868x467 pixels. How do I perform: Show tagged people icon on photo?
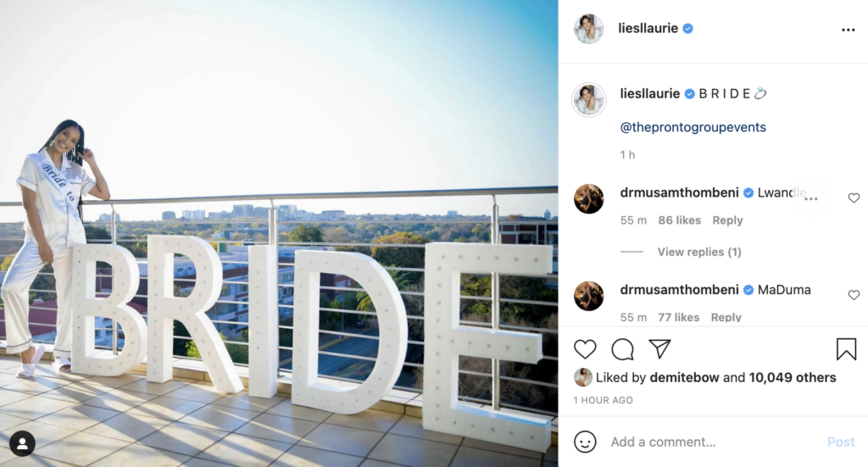click(x=22, y=443)
